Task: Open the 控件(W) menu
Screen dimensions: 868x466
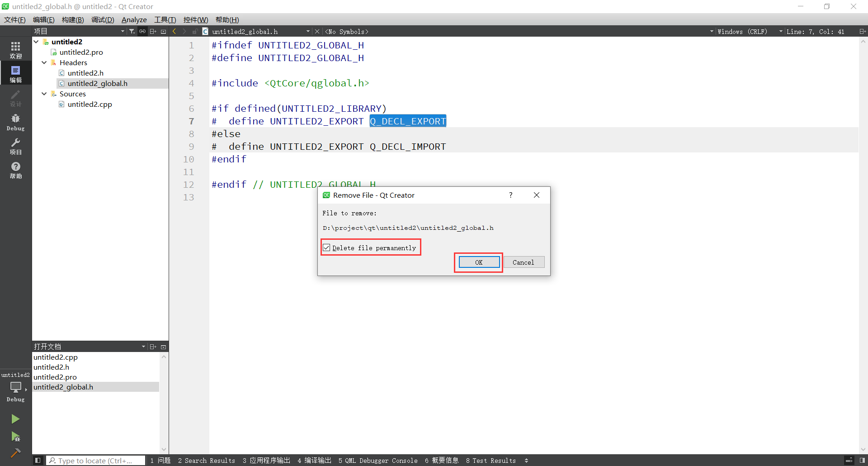Action: (196, 19)
